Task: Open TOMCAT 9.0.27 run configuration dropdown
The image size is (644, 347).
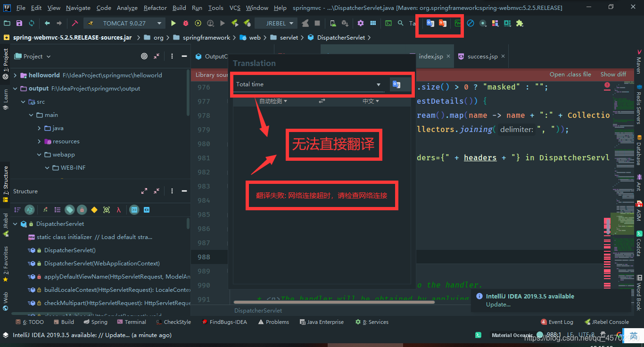Action: point(124,23)
